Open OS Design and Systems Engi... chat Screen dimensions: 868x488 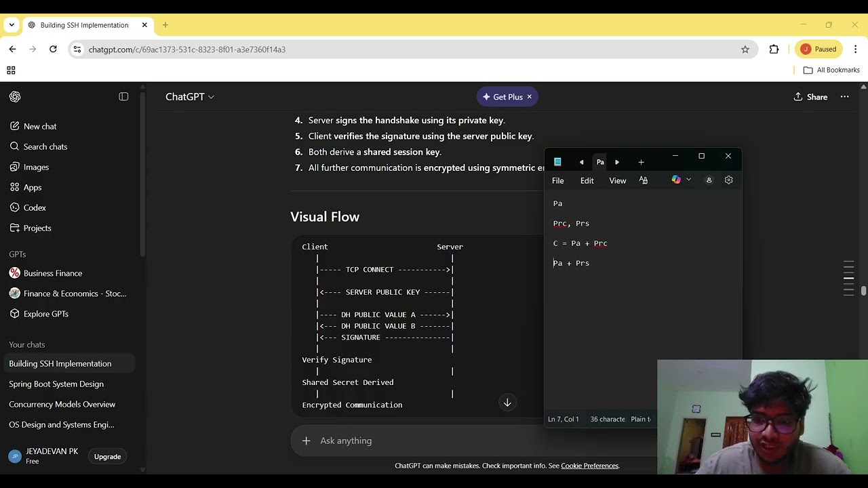[x=61, y=424]
